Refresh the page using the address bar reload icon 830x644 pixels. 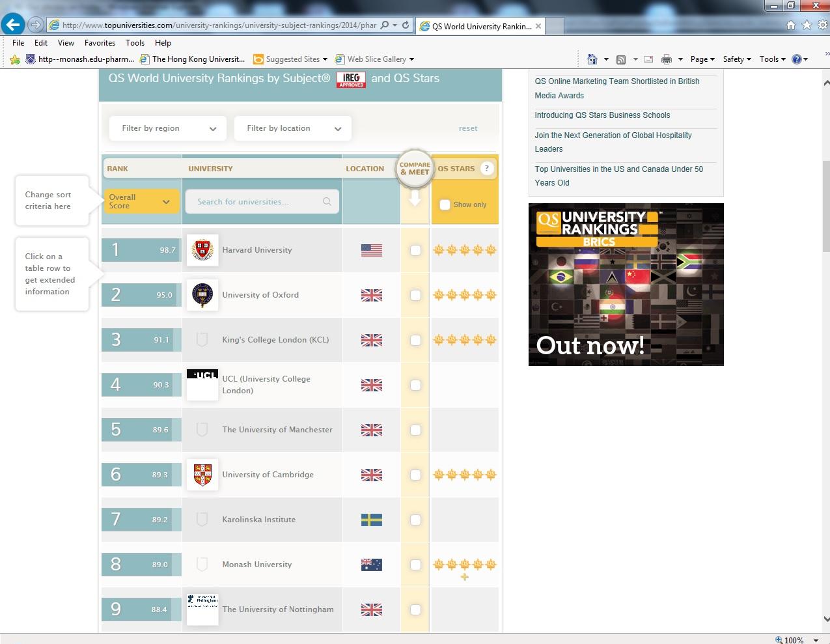(x=406, y=25)
